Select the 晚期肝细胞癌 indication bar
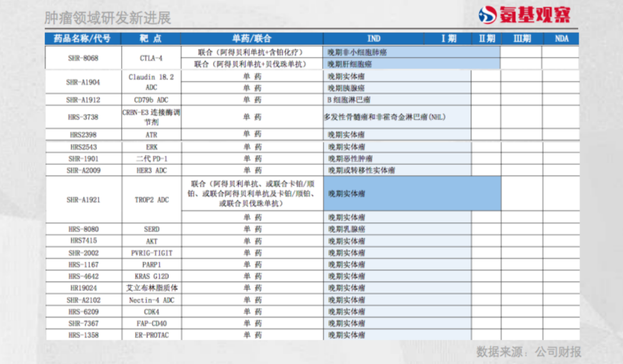 point(411,64)
